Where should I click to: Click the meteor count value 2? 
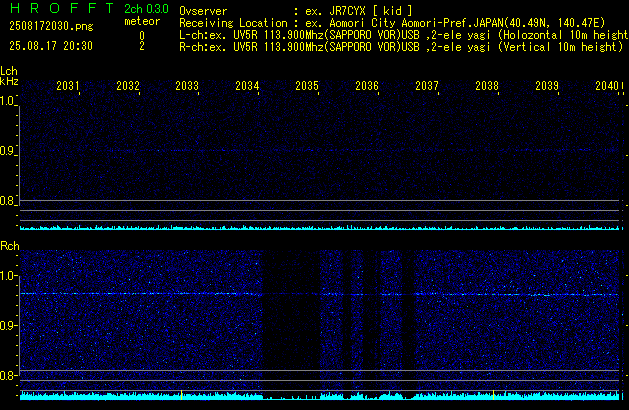pos(142,46)
